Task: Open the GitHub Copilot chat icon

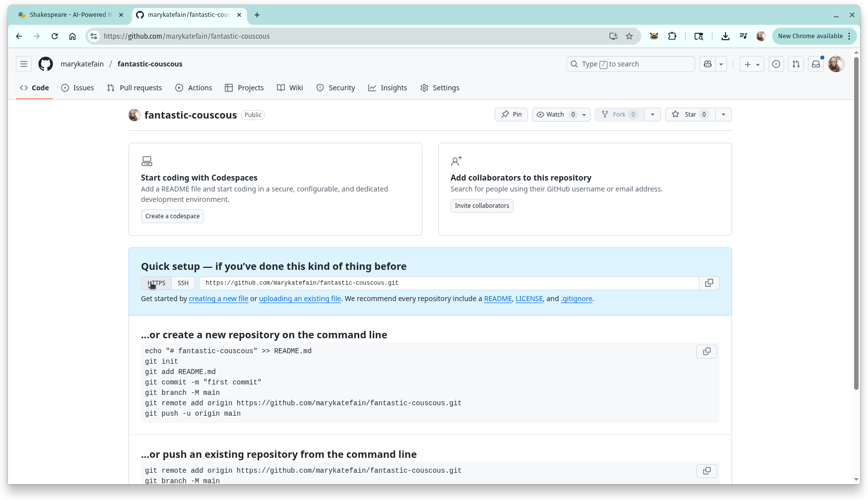Action: [707, 64]
